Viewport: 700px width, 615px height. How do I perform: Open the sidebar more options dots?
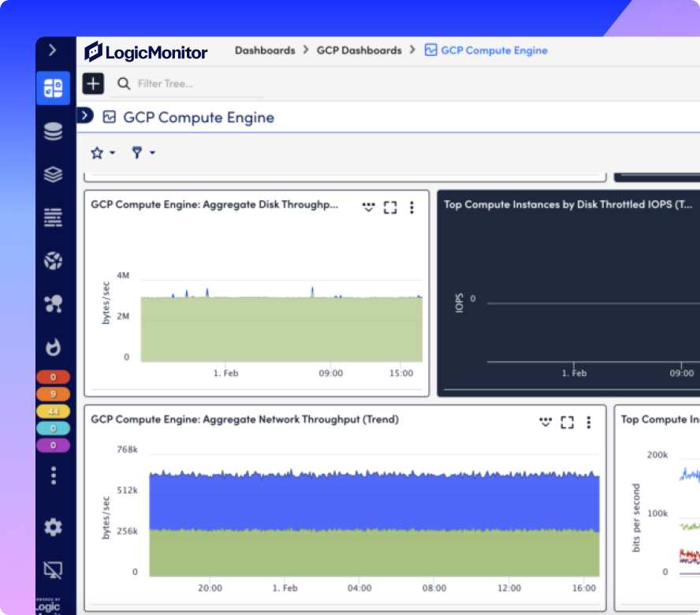[x=54, y=475]
